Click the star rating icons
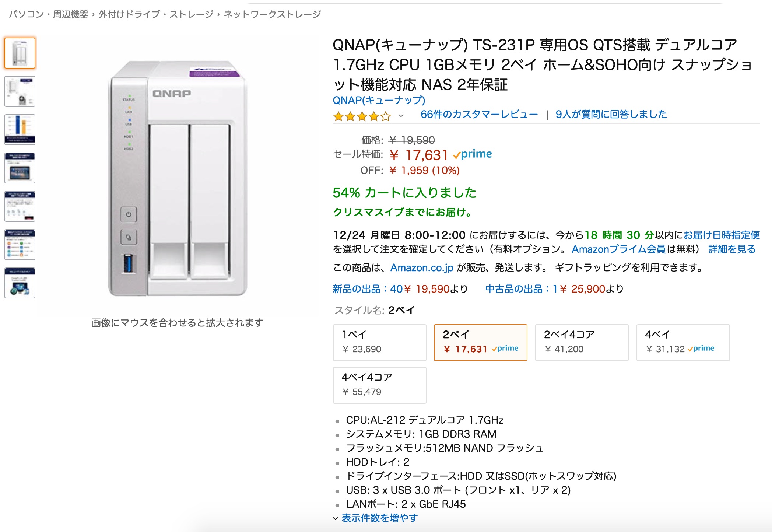 [362, 116]
